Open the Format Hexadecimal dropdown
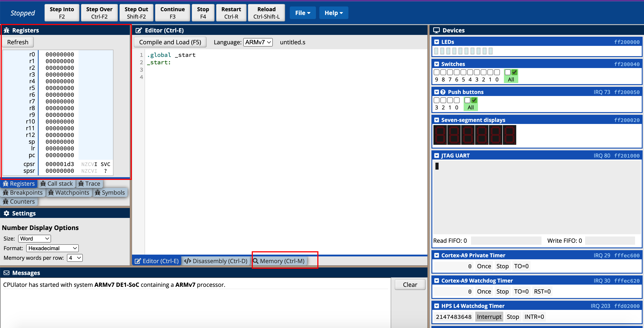 (52, 248)
